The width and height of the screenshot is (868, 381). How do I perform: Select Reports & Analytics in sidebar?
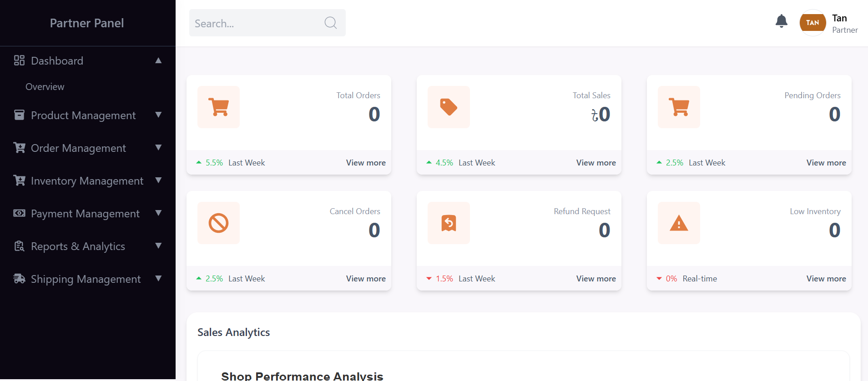[78, 246]
